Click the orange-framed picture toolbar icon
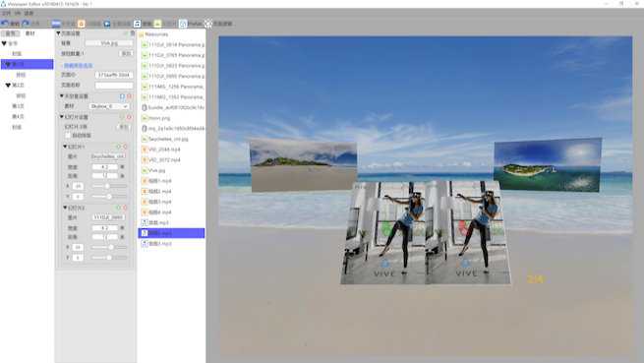 (x=82, y=24)
